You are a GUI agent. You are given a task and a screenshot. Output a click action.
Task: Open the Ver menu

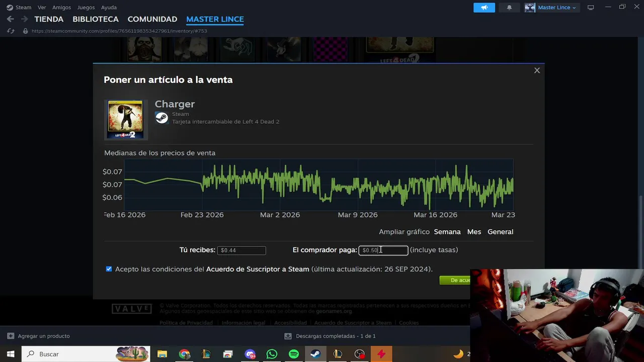point(42,8)
